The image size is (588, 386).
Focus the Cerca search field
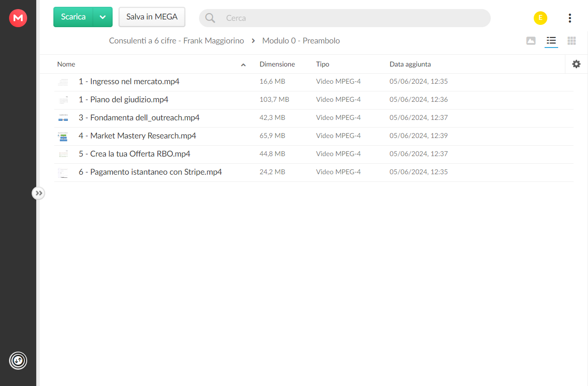click(345, 18)
